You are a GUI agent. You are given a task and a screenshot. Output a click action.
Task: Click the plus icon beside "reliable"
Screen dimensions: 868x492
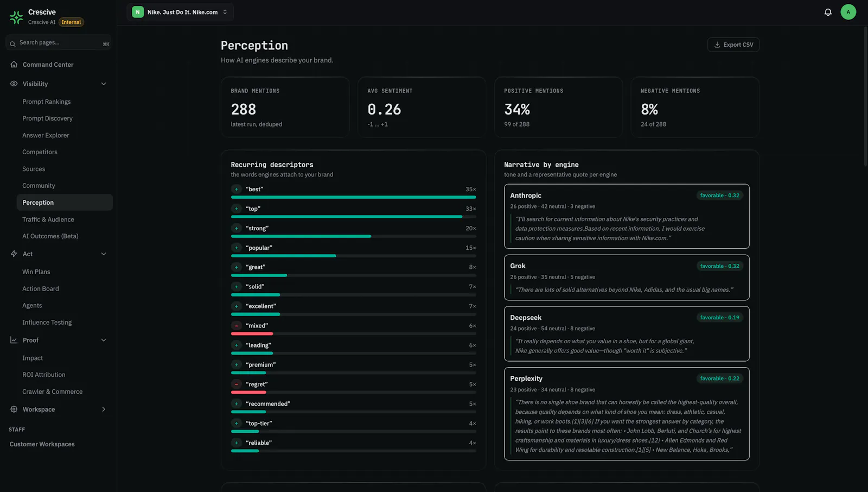point(237,443)
